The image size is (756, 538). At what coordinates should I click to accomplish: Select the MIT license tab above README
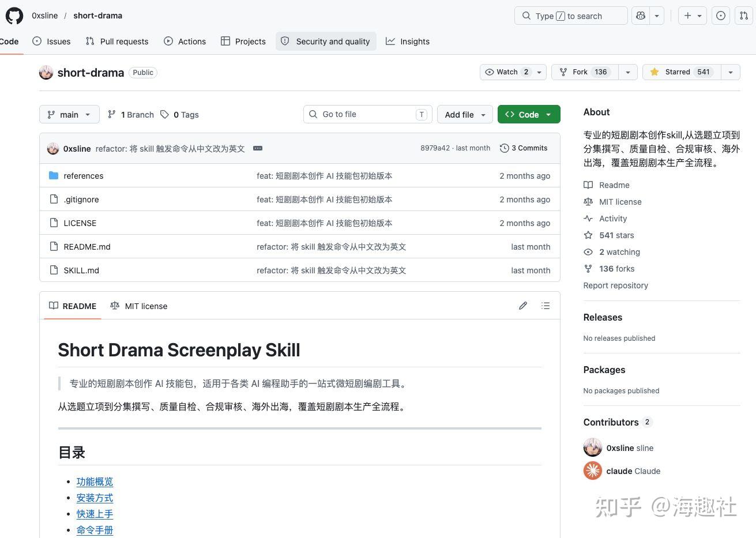pyautogui.click(x=138, y=306)
